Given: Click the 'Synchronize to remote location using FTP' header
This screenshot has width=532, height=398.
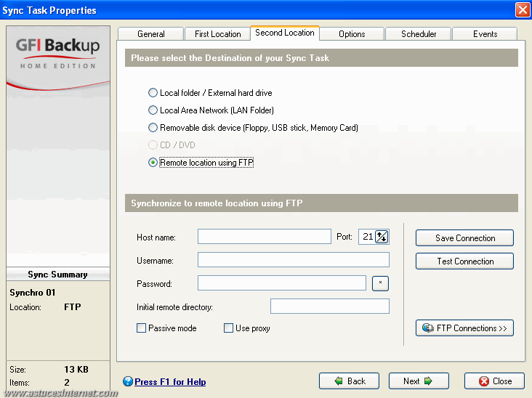Looking at the screenshot, I should click(x=321, y=203).
